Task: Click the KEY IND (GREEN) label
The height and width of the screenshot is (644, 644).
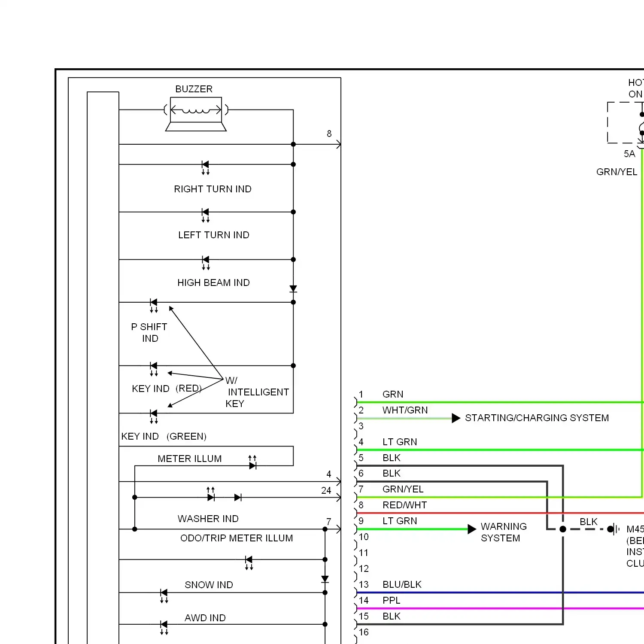Action: (x=164, y=436)
